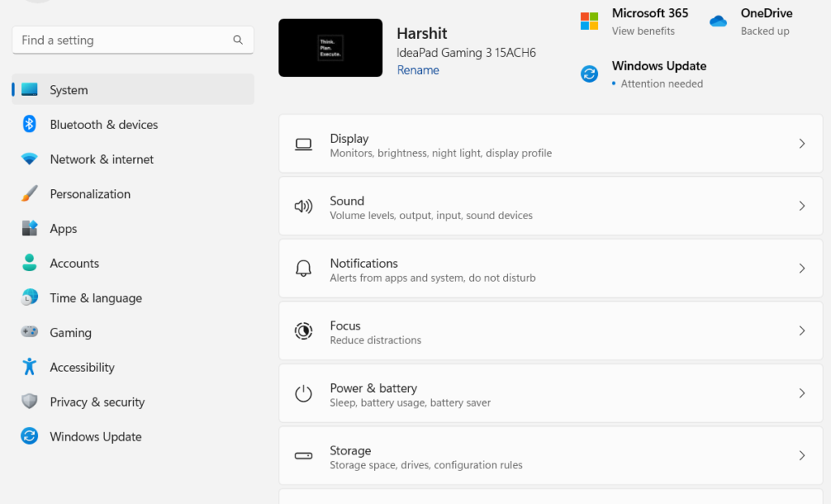Go to the Apps section
This screenshot has width=831, height=504.
tap(63, 229)
